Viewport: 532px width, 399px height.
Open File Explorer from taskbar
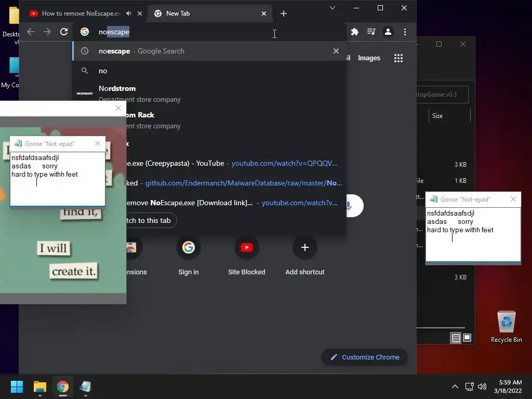pyautogui.click(x=39, y=387)
